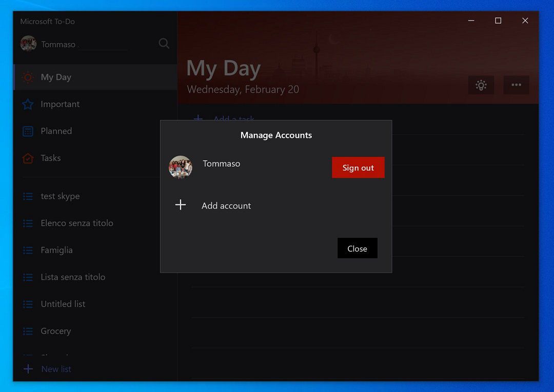Minimize the Microsoft To-Do window
554x392 pixels.
tap(471, 21)
